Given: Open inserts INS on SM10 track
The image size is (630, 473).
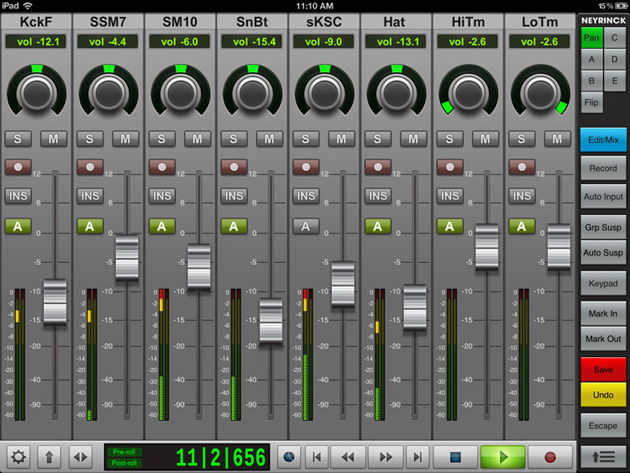Looking at the screenshot, I should pos(162,196).
